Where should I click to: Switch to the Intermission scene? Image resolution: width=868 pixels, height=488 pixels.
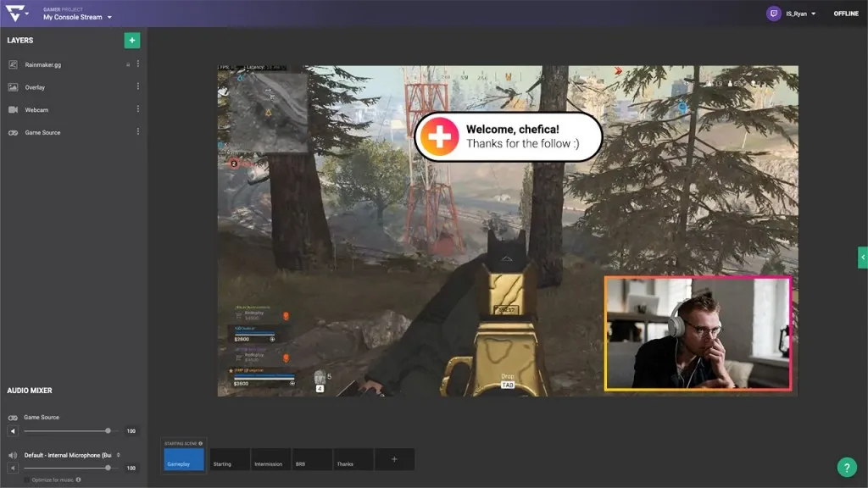[x=270, y=459]
